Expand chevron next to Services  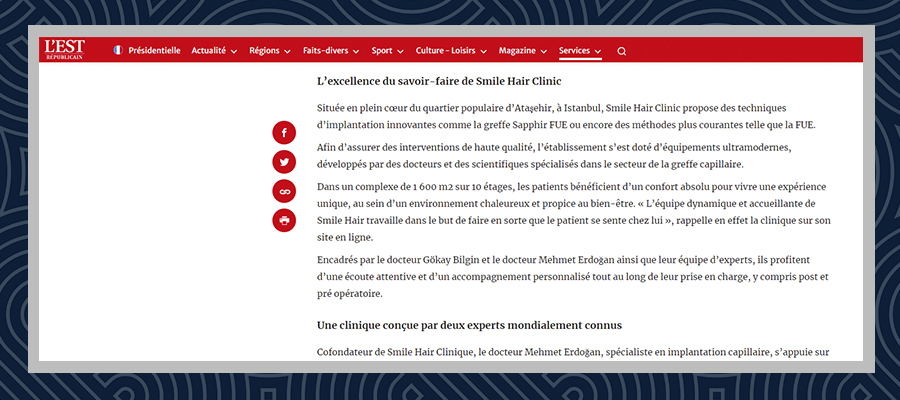598,51
